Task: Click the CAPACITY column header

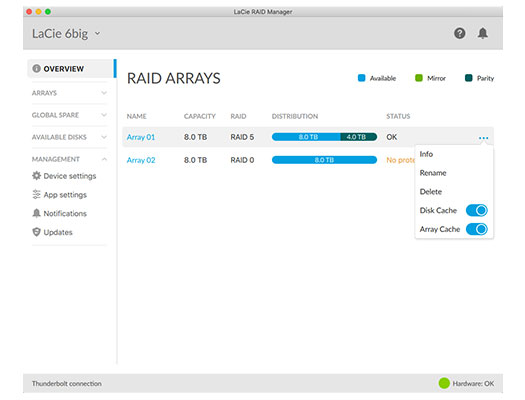Action: tap(200, 116)
